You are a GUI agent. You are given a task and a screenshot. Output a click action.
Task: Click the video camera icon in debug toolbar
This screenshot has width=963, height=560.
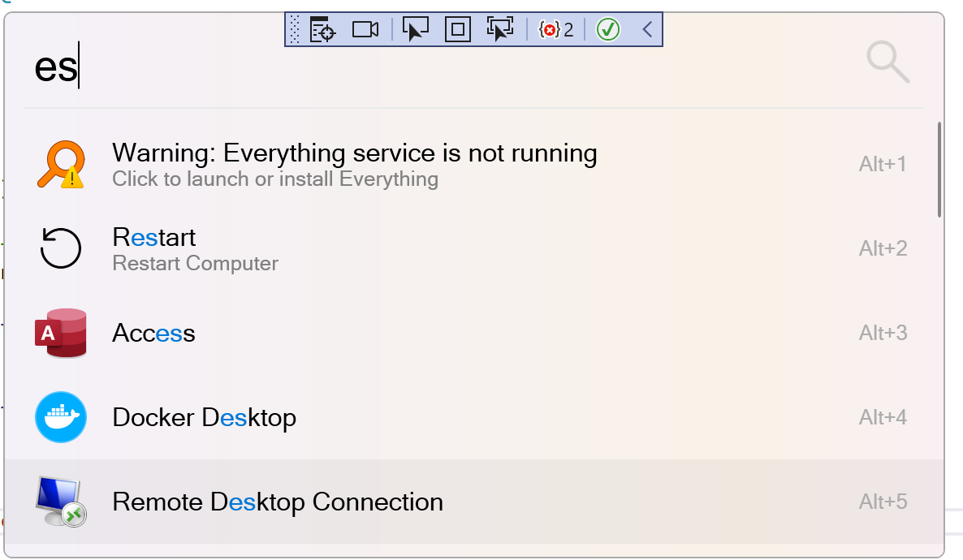(x=365, y=29)
